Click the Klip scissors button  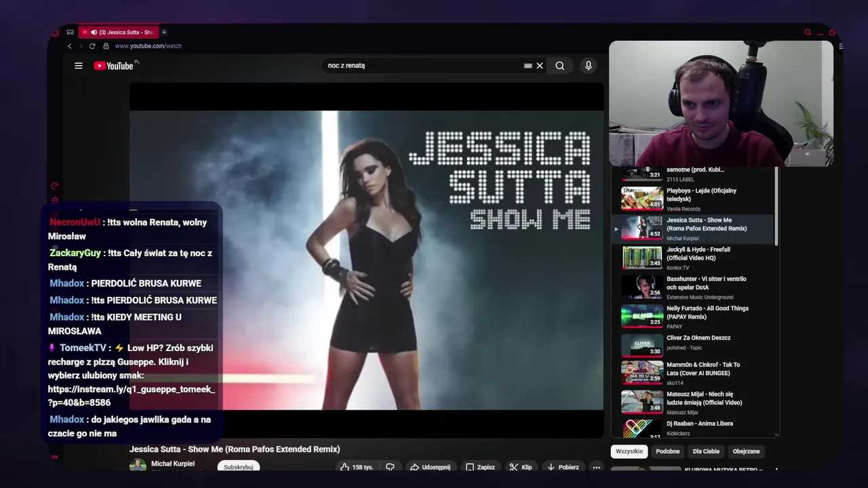pyautogui.click(x=521, y=467)
